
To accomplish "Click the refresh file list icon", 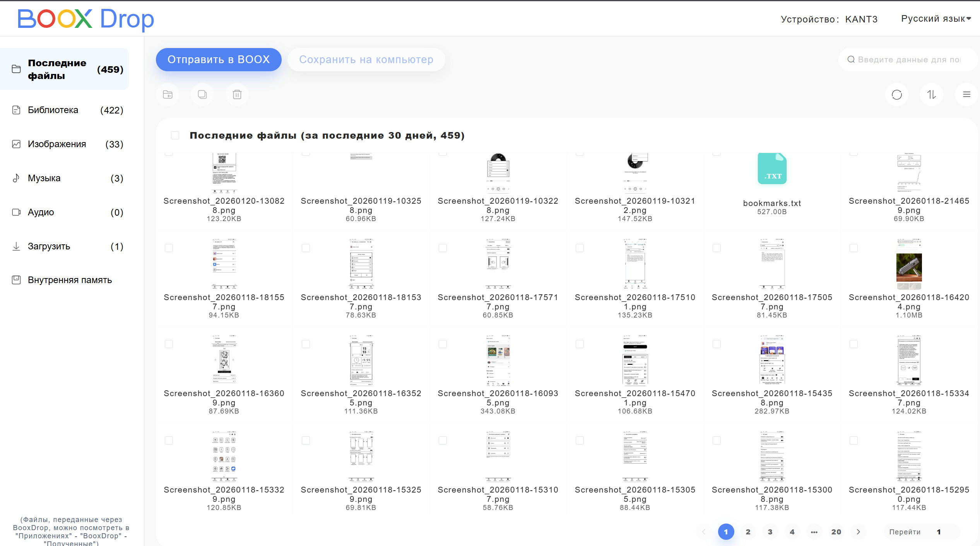I will click(x=896, y=94).
